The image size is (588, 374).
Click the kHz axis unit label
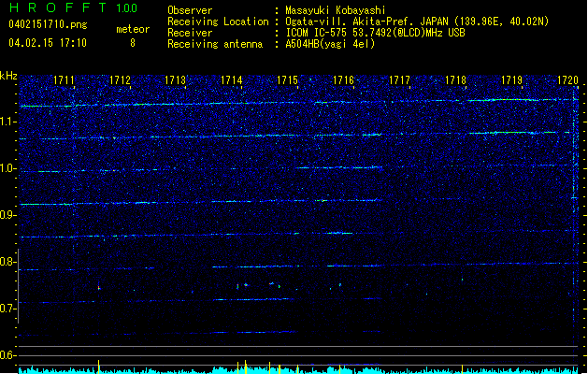[x=8, y=76]
